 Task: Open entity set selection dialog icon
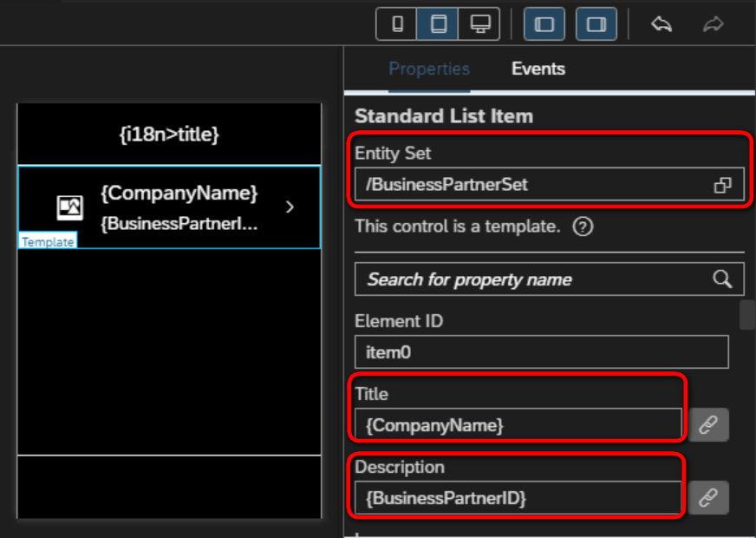point(722,185)
